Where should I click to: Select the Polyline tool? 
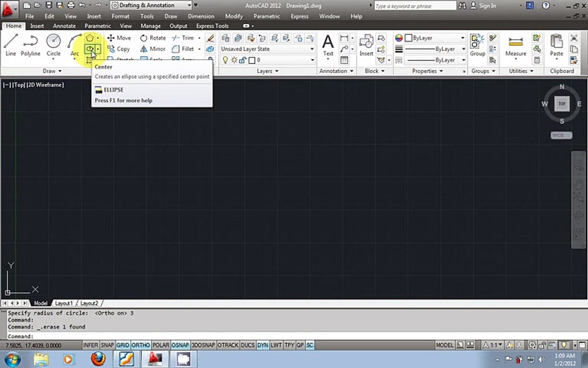tap(31, 45)
